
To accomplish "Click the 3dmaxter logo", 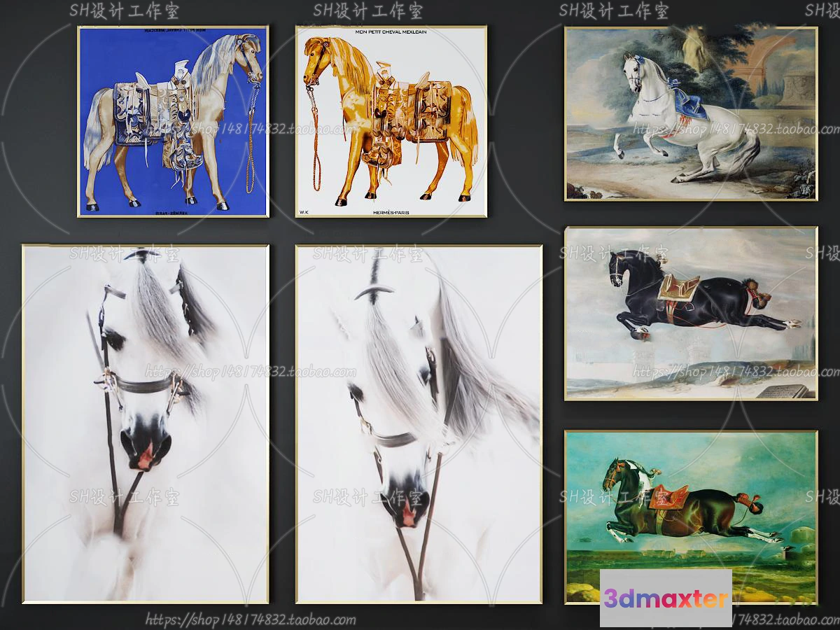I will [x=665, y=598].
